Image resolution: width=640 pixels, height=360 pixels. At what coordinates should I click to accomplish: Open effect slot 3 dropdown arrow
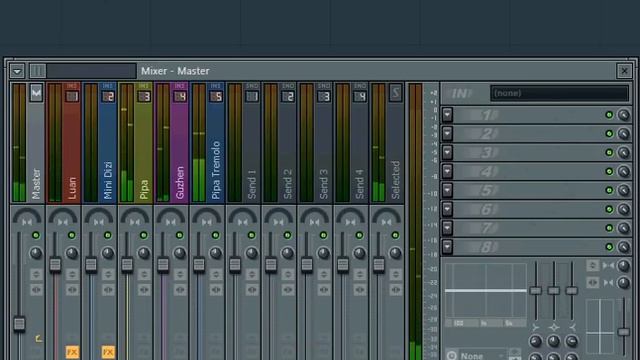tap(447, 152)
